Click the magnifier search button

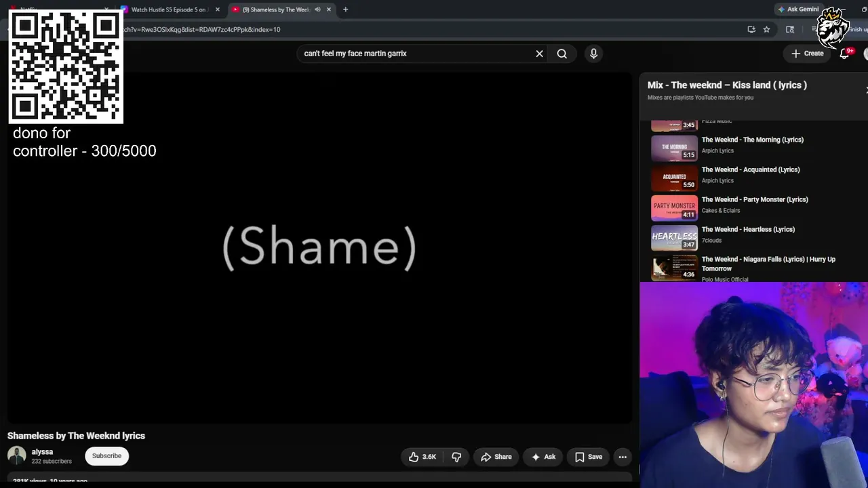[x=562, y=54]
